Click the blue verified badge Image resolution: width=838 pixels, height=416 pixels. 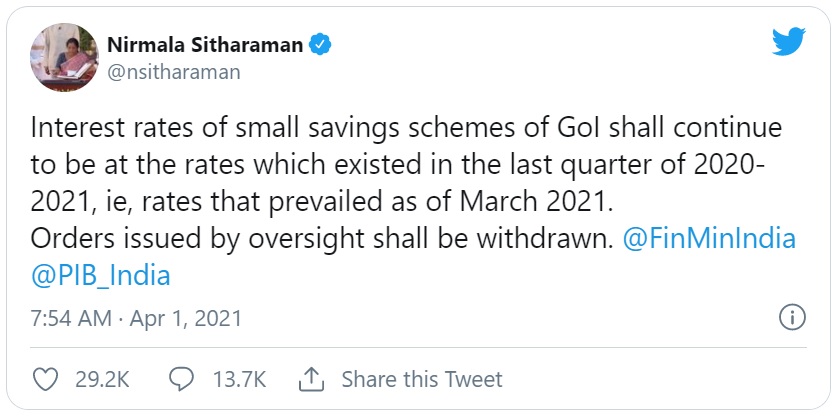320,44
